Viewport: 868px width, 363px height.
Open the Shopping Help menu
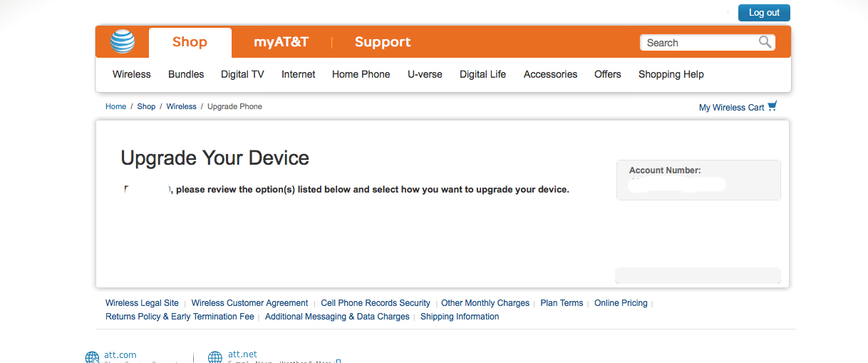pos(671,74)
